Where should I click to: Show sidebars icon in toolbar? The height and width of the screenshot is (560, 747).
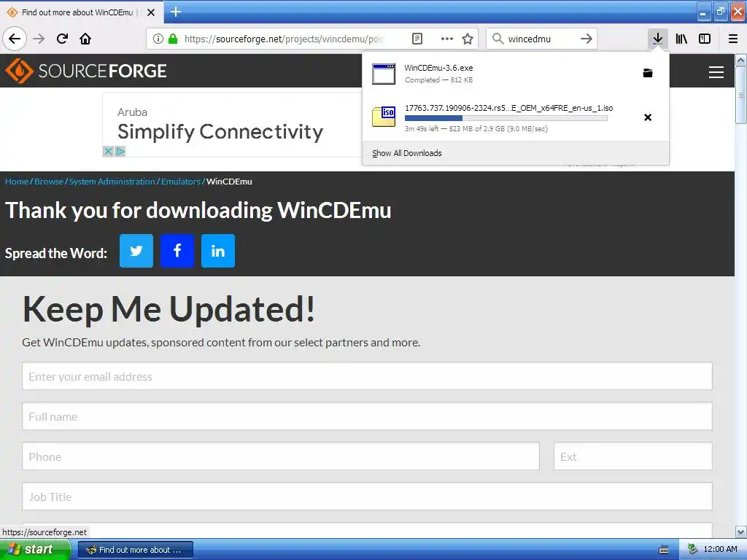coord(705,39)
